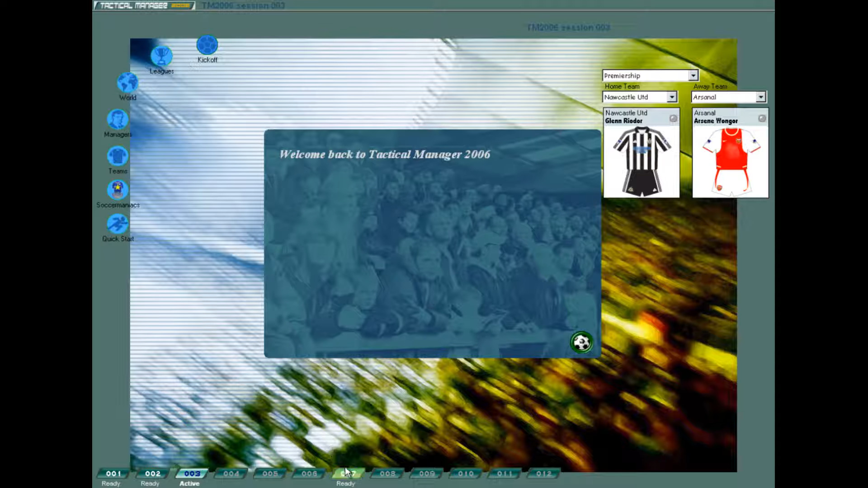
Task: Open the Leagues trophy icon
Action: pos(161,56)
